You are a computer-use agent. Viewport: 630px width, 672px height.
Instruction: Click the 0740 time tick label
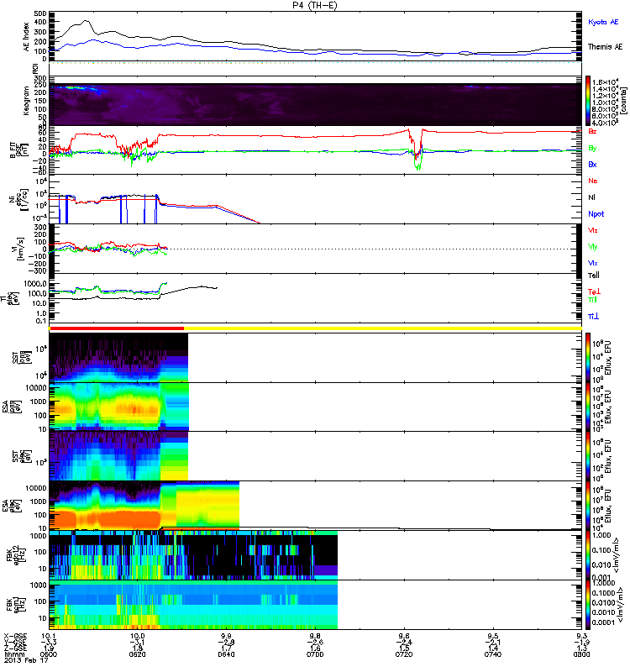(493, 654)
